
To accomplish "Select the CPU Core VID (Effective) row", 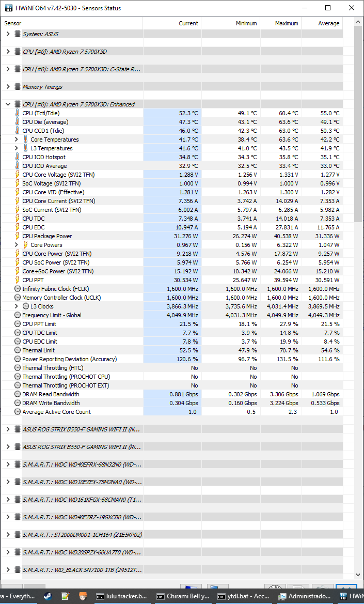I will 172,192.
